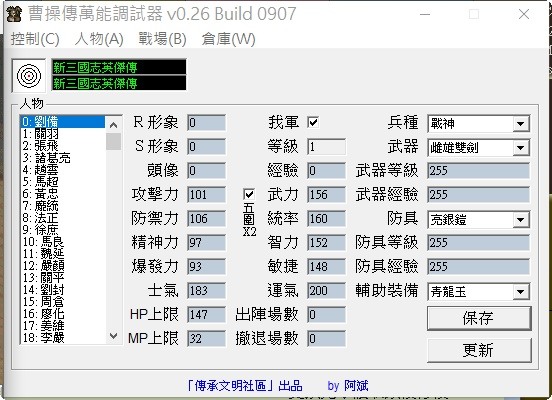Select 10: 馬良 in character list
The height and width of the screenshot is (400, 552).
coord(63,242)
